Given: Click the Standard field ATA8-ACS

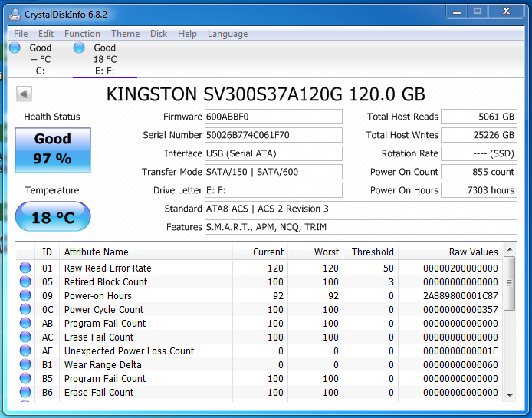Looking at the screenshot, I should click(361, 209).
